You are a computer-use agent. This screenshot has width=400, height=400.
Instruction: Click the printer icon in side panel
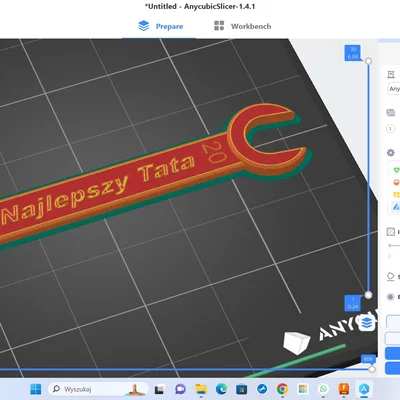coord(391,74)
